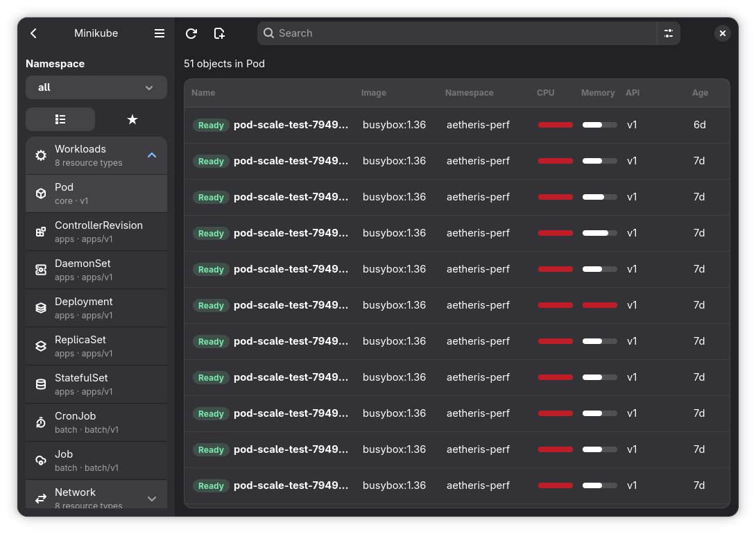Image resolution: width=756 pixels, height=534 pixels.
Task: Select ReplicaSet resource type
Action: (96, 346)
